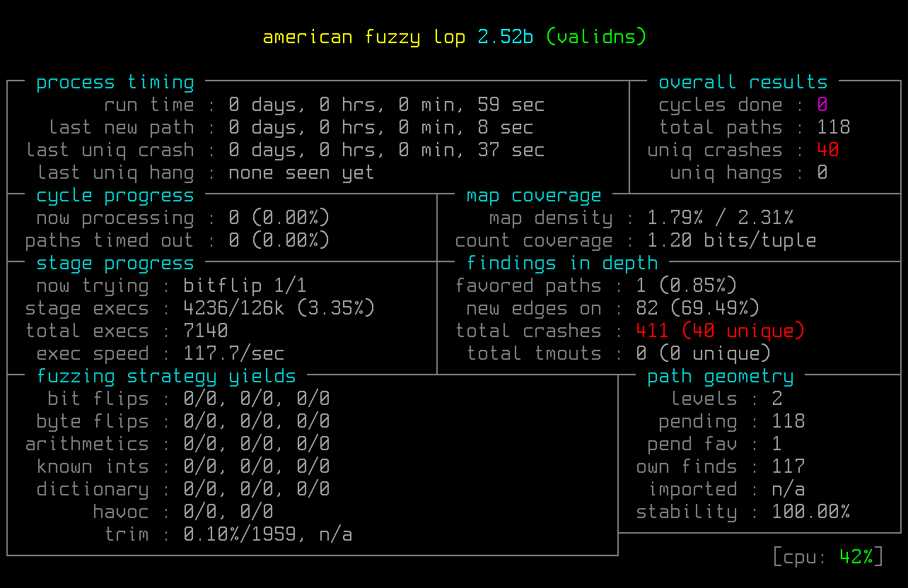Select the 'byte flips' yields row
Screen dimensions: 908x588
point(183,422)
